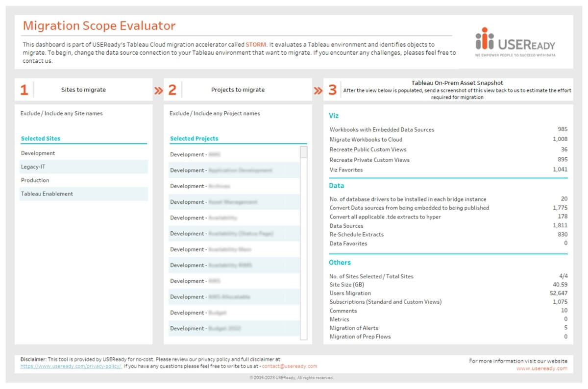Select the 'Data Favorites' label
This screenshot has width=588, height=389.
pyautogui.click(x=348, y=243)
